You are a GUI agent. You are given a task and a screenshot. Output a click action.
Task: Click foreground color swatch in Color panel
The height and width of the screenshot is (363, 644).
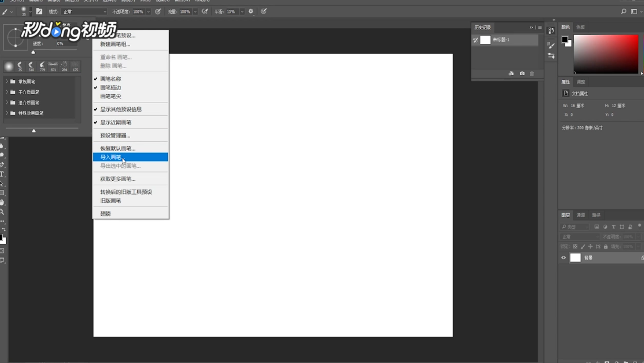pyautogui.click(x=564, y=40)
